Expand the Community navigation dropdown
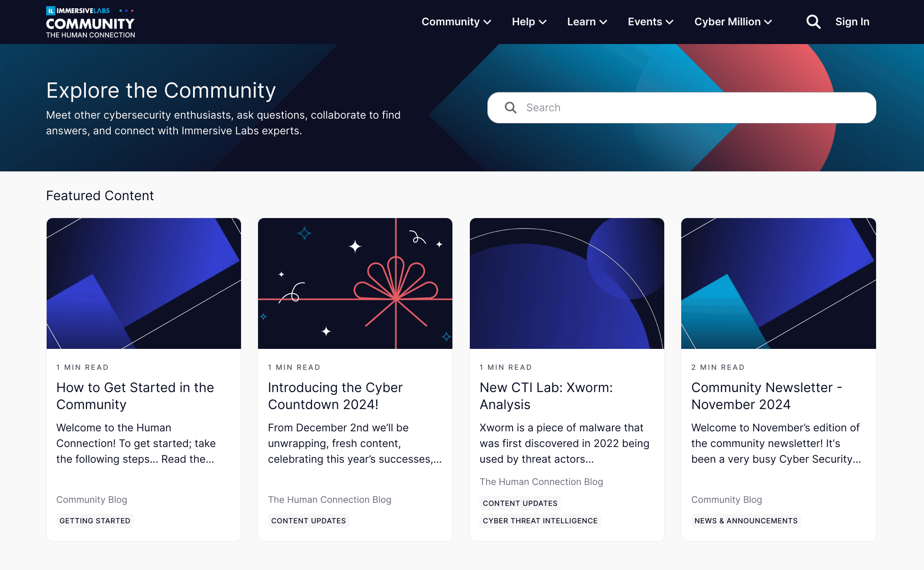Image resolution: width=924 pixels, height=570 pixels. pos(456,21)
